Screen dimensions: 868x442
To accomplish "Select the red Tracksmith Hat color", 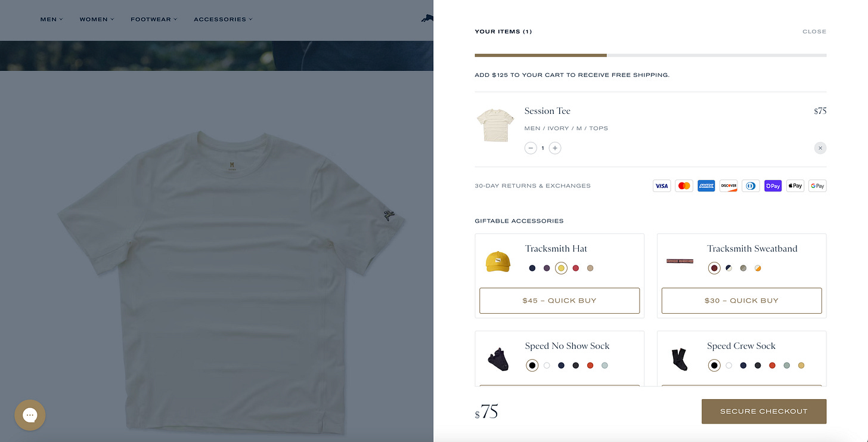I will (576, 268).
